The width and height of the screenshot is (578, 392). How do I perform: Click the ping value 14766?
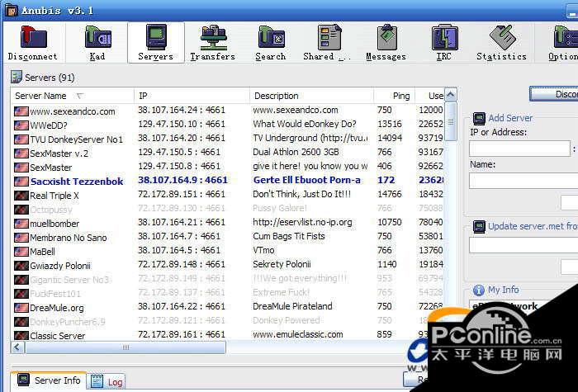click(389, 194)
